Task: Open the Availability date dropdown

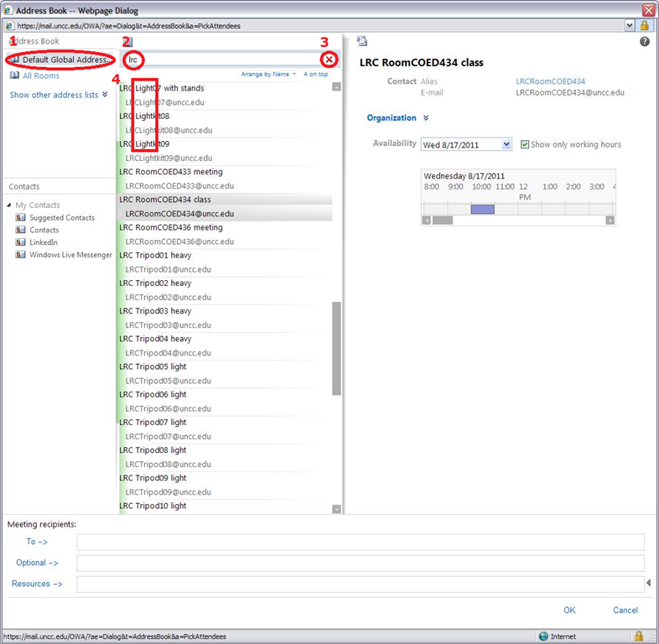Action: point(506,144)
